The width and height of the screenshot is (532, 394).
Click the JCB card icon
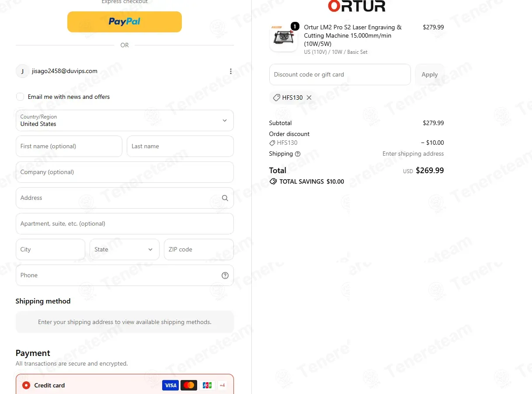207,385
